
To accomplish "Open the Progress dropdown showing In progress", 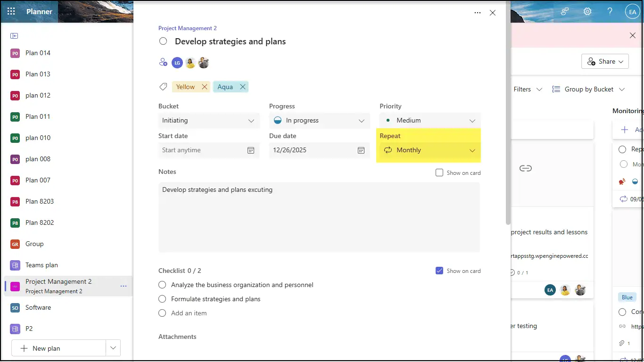I will (x=320, y=121).
